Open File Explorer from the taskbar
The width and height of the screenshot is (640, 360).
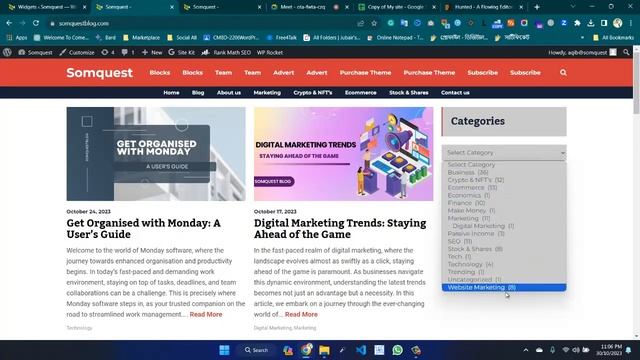[x=324, y=350]
